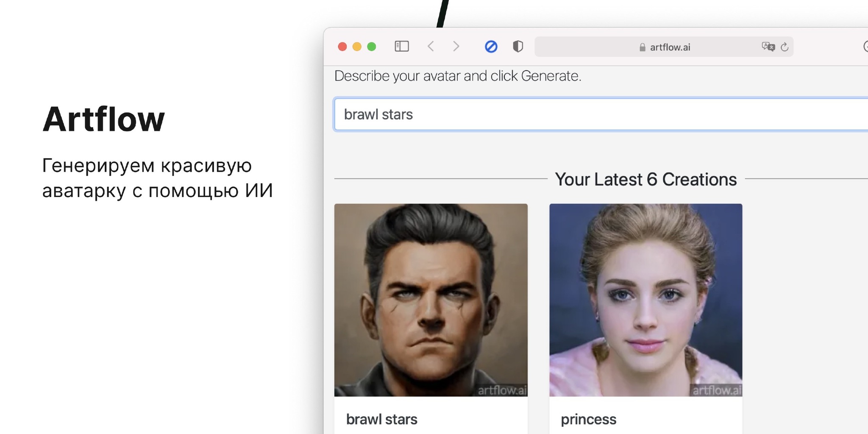The width and height of the screenshot is (868, 434).
Task: Open the privacy shield report icon
Action: [518, 46]
